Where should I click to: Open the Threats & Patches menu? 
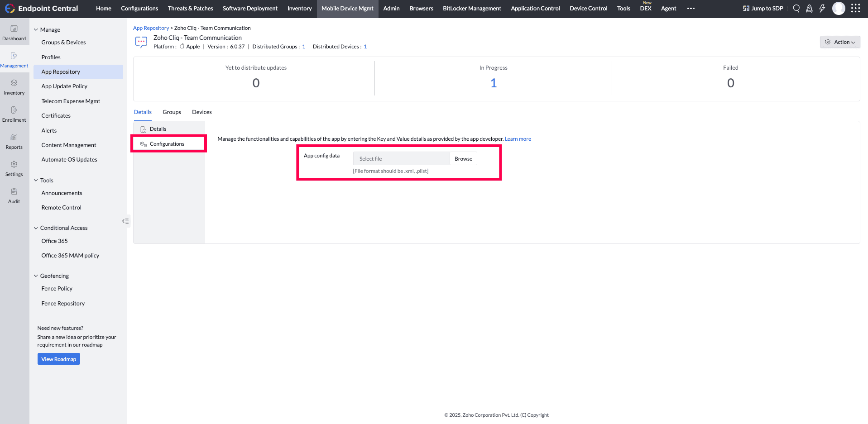191,9
